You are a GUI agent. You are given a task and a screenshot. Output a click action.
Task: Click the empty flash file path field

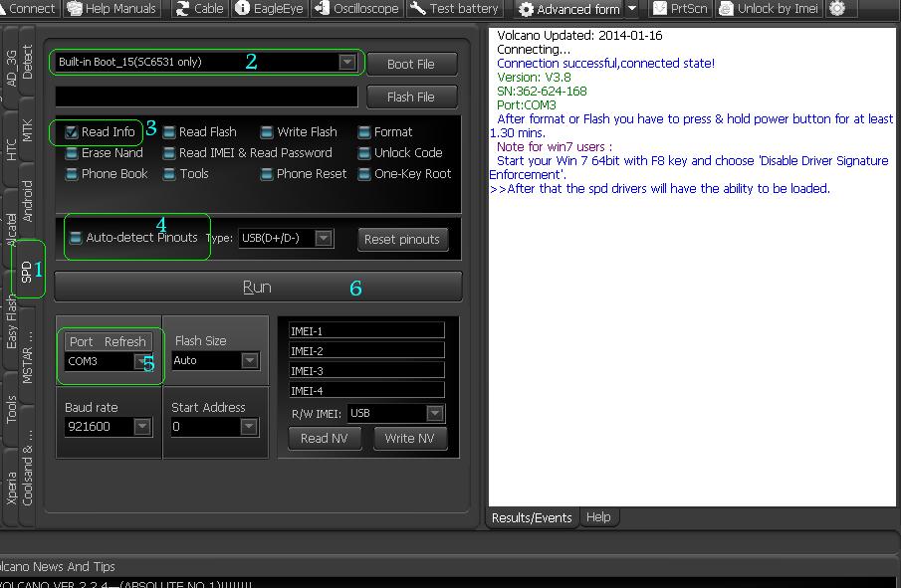pyautogui.click(x=206, y=97)
